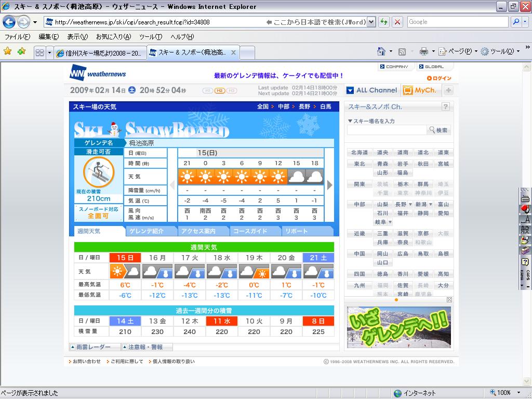Image resolution: width=532 pixels, height=399 pixels.
Task: Click the RSS feeds toolbar icon
Action: [x=402, y=52]
